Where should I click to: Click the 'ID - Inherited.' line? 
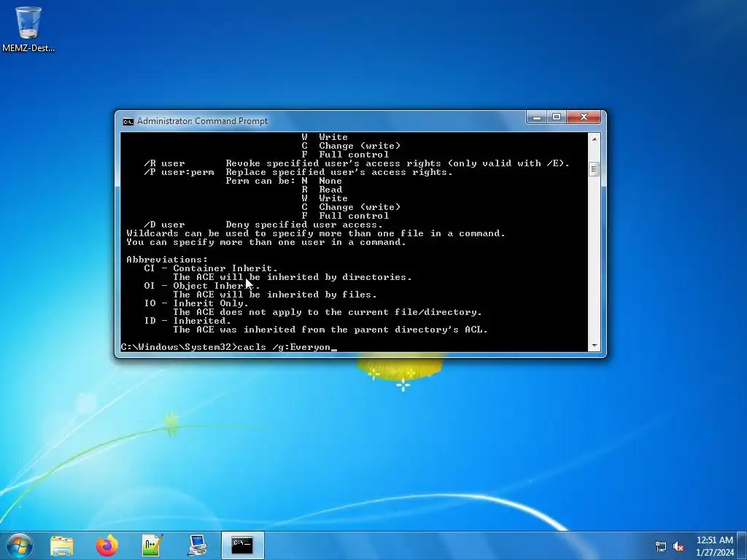(x=187, y=321)
